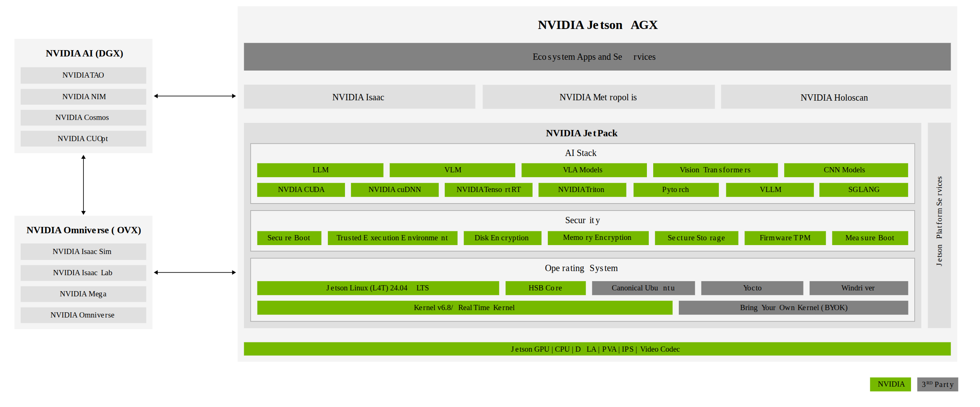This screenshot has height=407, width=980.
Task: Select the Jetson GPU | CPU | DLA hardware bar
Action: 597,349
